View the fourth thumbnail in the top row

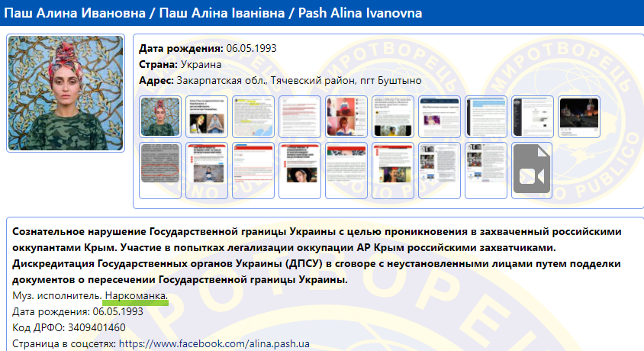pyautogui.click(x=300, y=117)
